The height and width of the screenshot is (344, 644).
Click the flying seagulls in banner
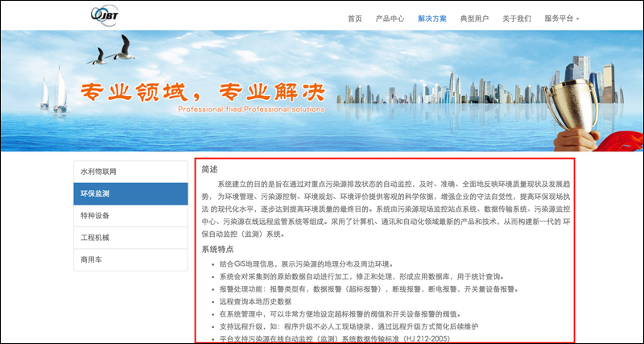pyautogui.click(x=113, y=50)
